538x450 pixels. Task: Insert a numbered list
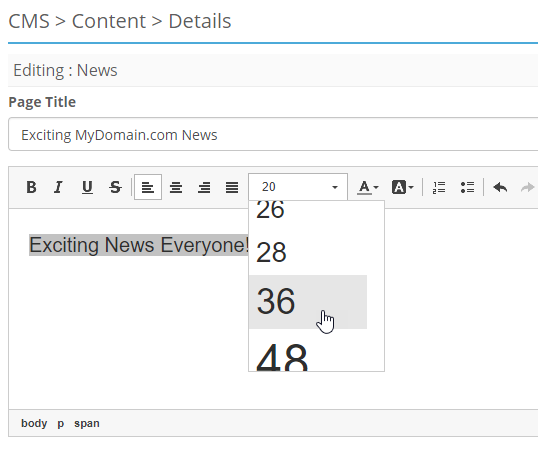coord(439,187)
